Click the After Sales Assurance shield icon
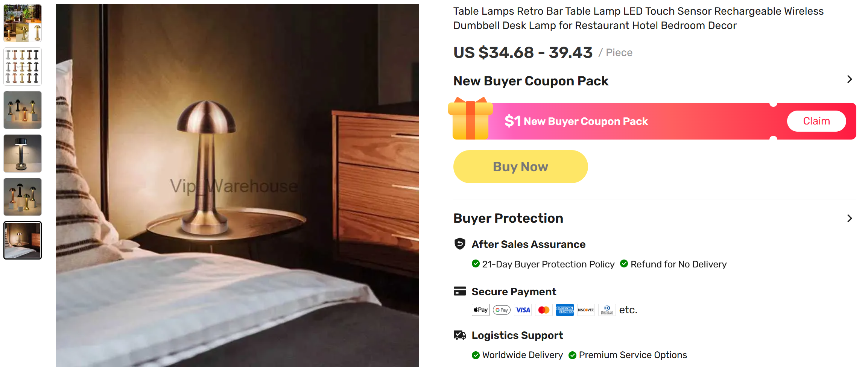Screen dimensions: 868x372 (x=460, y=244)
